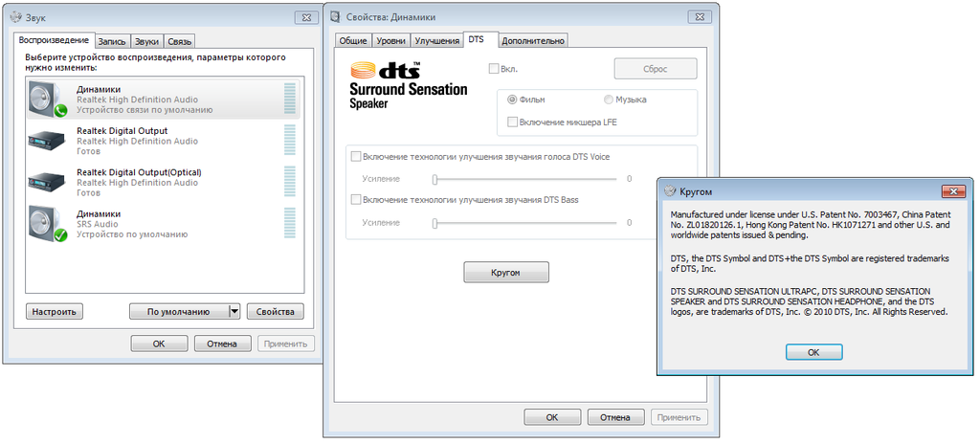Close the Кругом dialog
The image size is (980, 444).
pyautogui.click(x=954, y=190)
